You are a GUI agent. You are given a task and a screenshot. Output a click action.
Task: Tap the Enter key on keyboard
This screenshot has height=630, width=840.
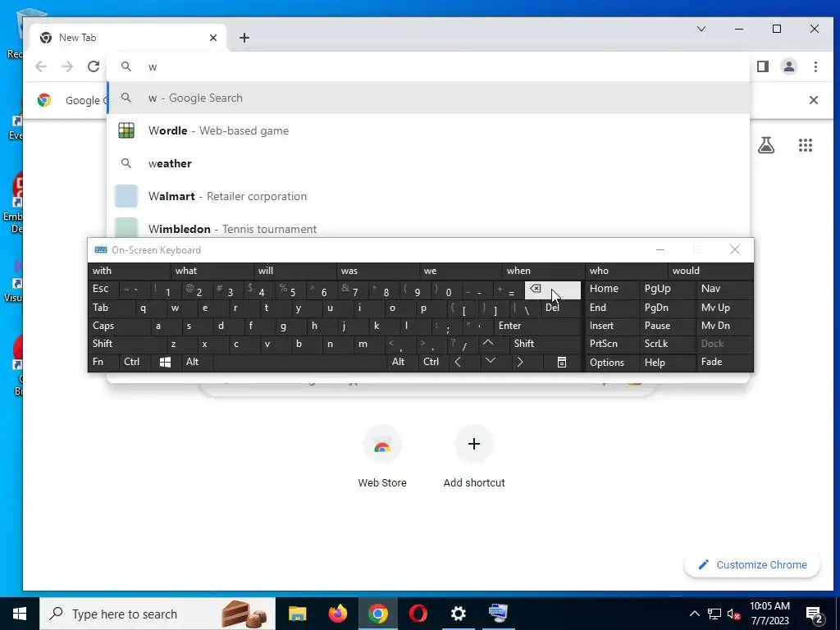click(537, 326)
